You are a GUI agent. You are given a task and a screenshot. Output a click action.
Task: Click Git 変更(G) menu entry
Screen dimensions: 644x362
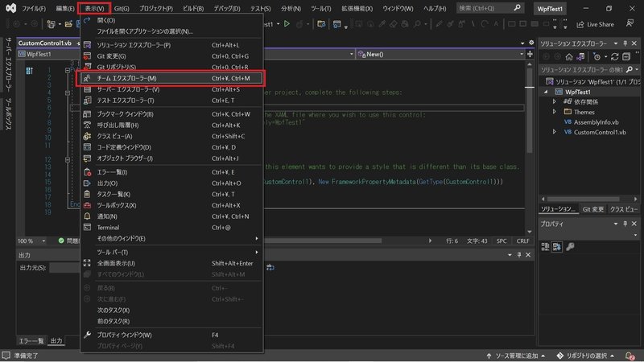click(x=171, y=56)
